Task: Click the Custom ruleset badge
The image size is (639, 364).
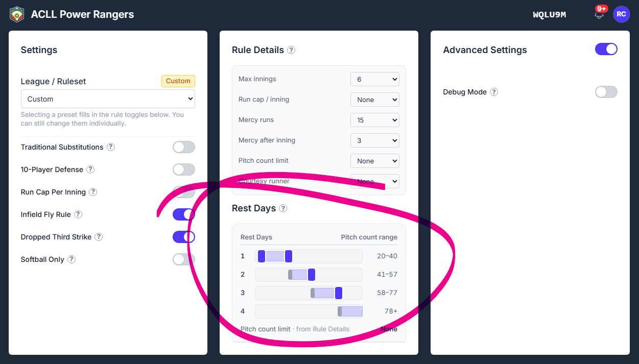Action: [x=178, y=81]
